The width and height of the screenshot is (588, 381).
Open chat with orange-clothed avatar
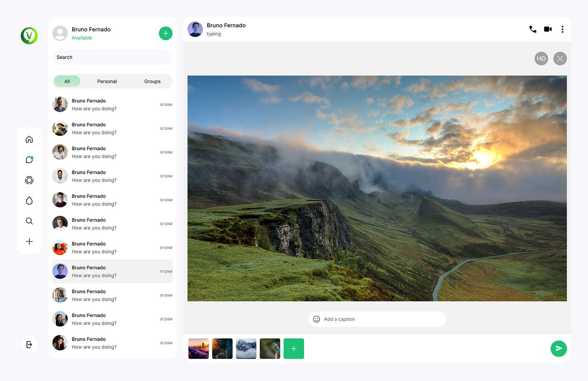(x=113, y=247)
